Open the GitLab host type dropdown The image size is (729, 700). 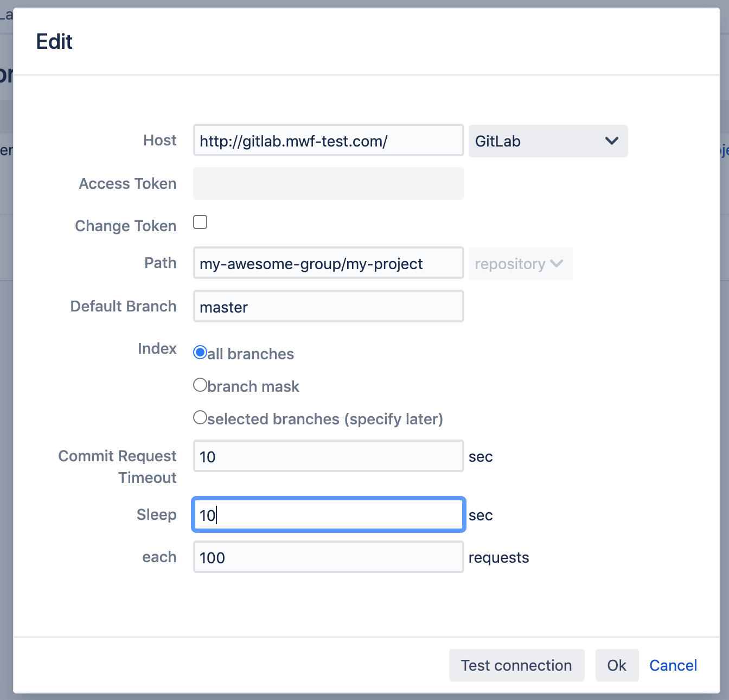pos(548,141)
